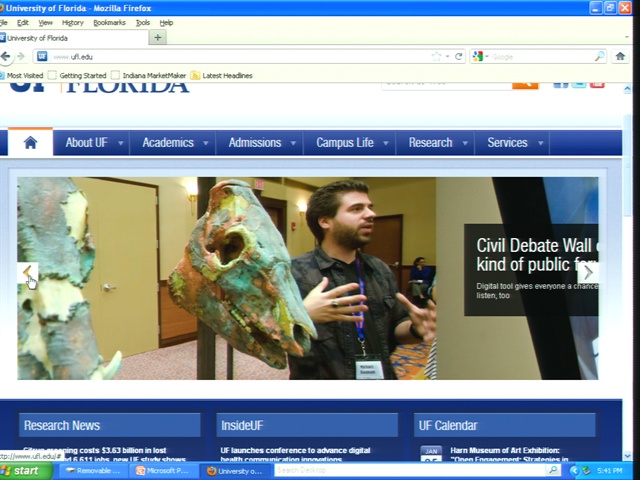640x480 pixels.
Task: Open Latest Headlines feed bookmark
Action: [222, 76]
